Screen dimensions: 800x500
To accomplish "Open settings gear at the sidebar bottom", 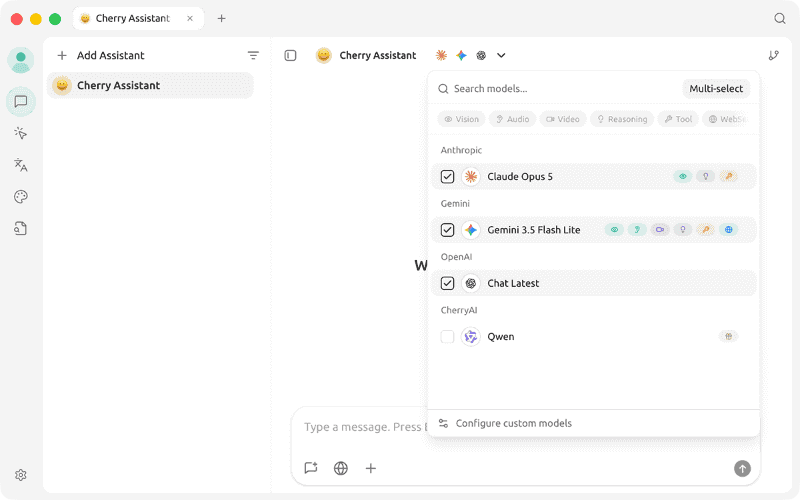I will (x=20, y=475).
